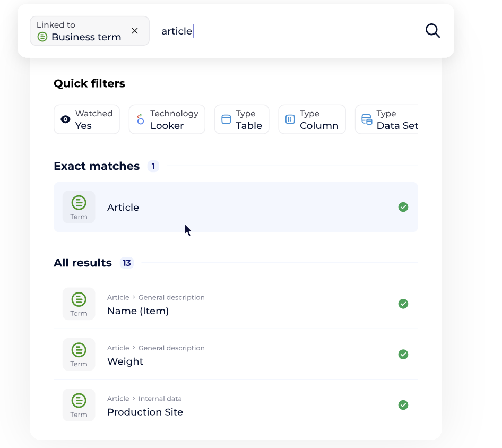Click the Term icon beside Production Site
The width and height of the screenshot is (502, 448).
pos(79,404)
